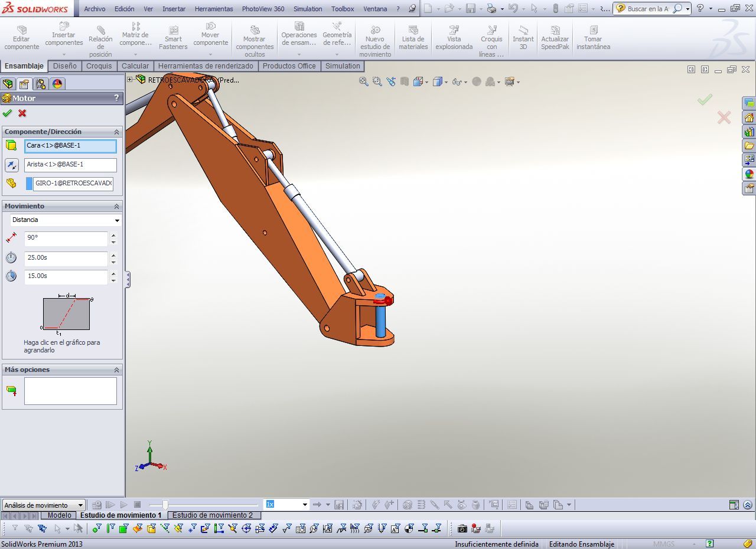Click Editar componente tool
Viewport: 756px width, 549px height.
click(x=22, y=38)
